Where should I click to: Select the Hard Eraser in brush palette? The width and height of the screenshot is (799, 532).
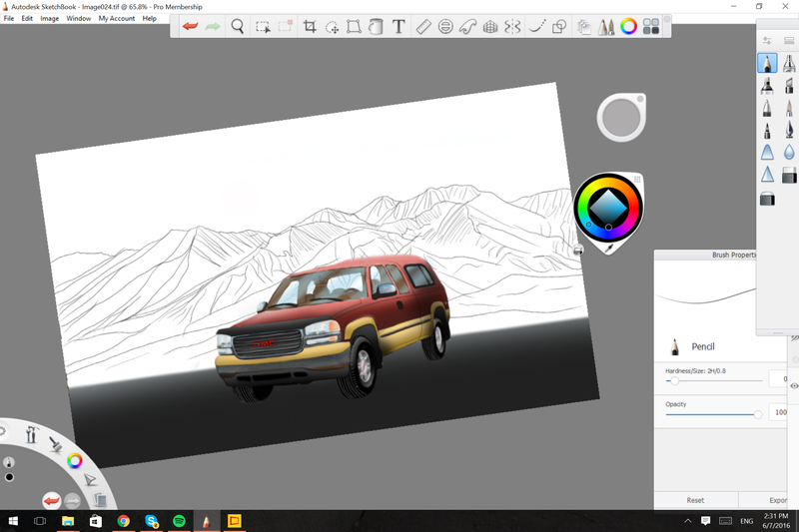[789, 175]
